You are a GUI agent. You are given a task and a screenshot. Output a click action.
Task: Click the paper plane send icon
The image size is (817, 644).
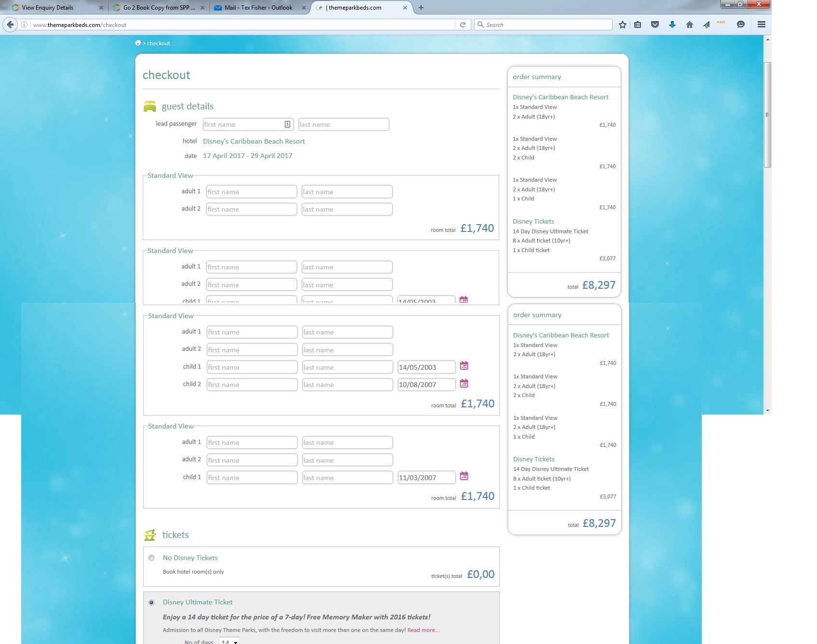pos(706,25)
